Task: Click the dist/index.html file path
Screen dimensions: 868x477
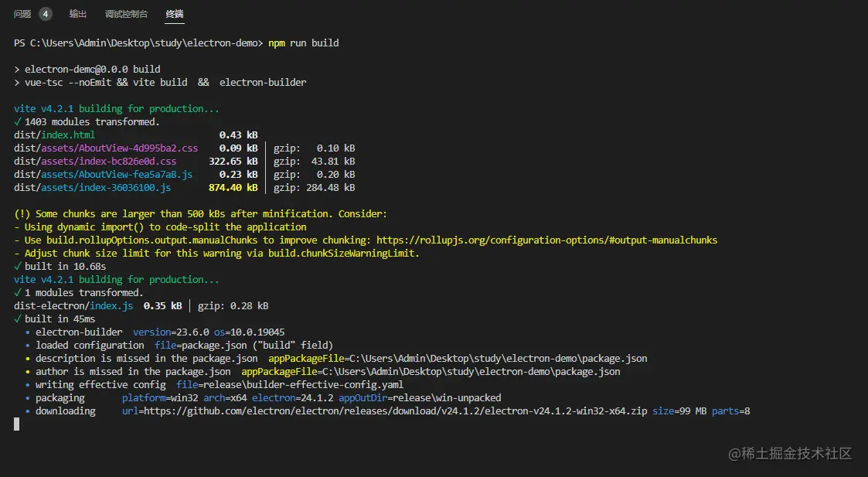Action: pos(54,135)
